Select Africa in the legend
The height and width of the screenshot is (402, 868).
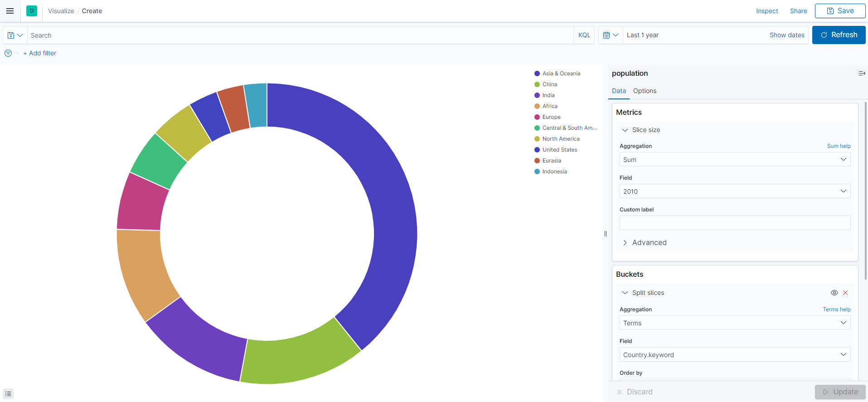click(x=550, y=106)
